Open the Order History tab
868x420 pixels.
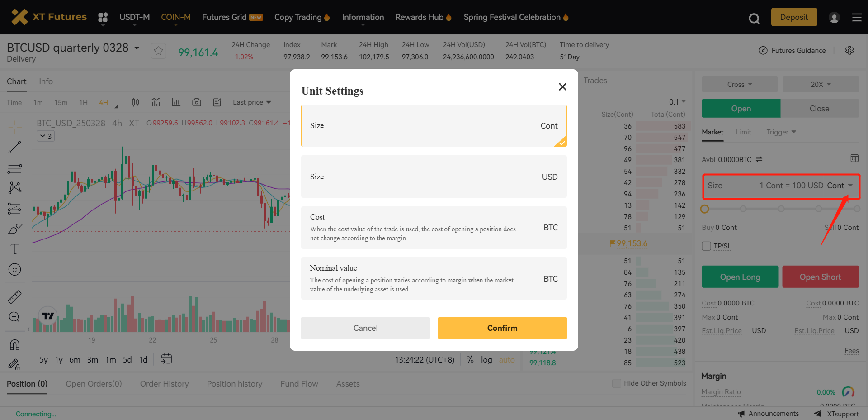pyautogui.click(x=164, y=384)
